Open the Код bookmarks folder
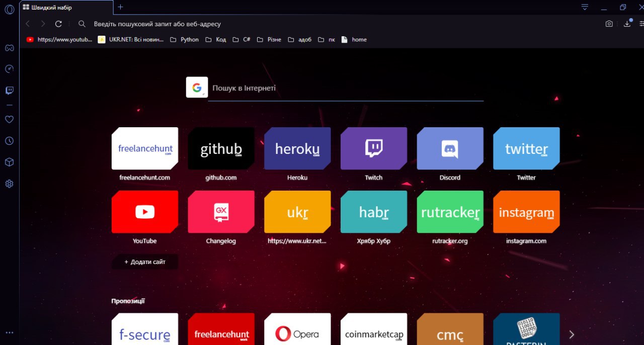This screenshot has height=345, width=644. 216,40
